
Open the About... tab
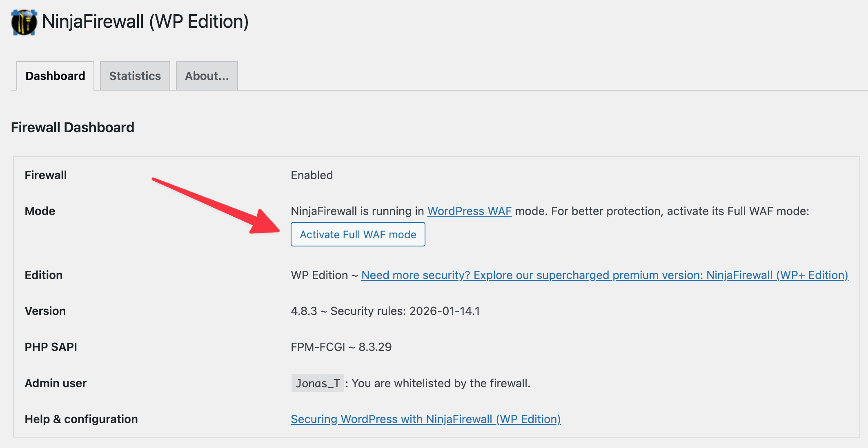(x=207, y=75)
